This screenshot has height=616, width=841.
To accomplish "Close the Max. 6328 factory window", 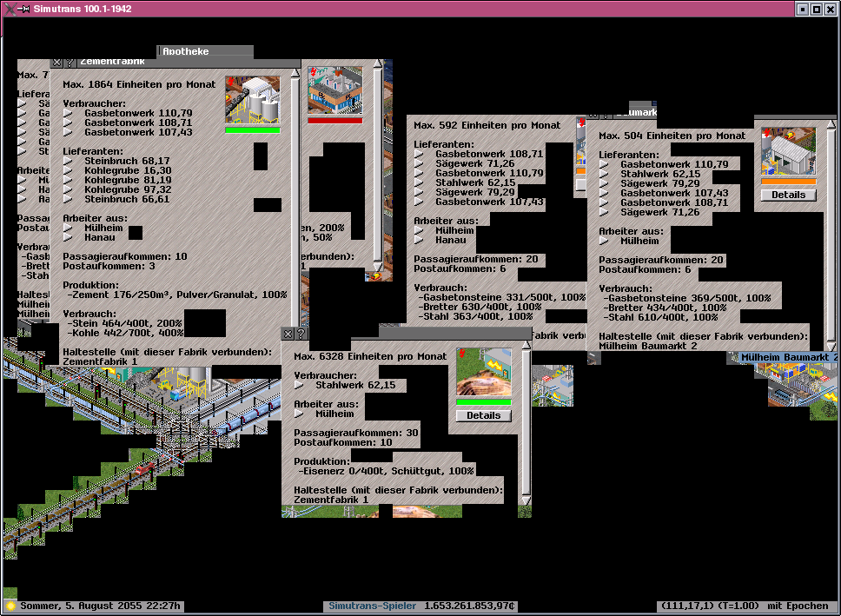I will [x=288, y=334].
